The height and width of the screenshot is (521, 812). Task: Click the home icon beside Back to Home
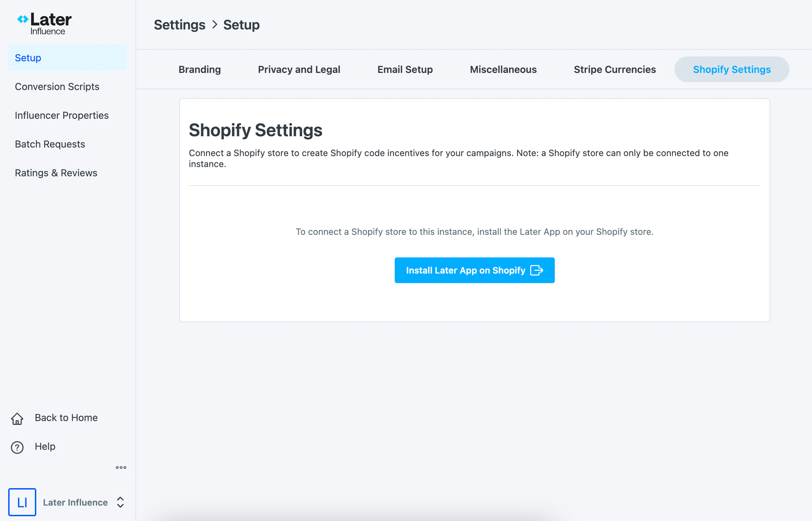(x=17, y=418)
